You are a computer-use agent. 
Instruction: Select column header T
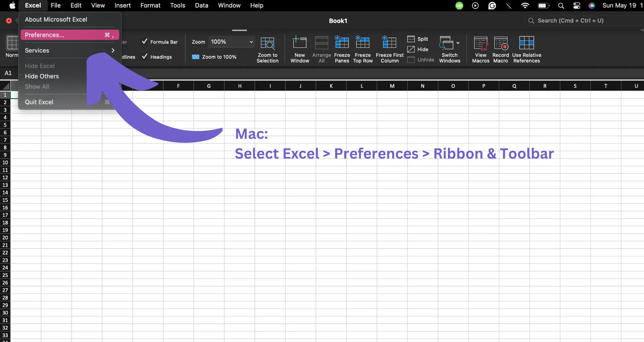coord(606,86)
